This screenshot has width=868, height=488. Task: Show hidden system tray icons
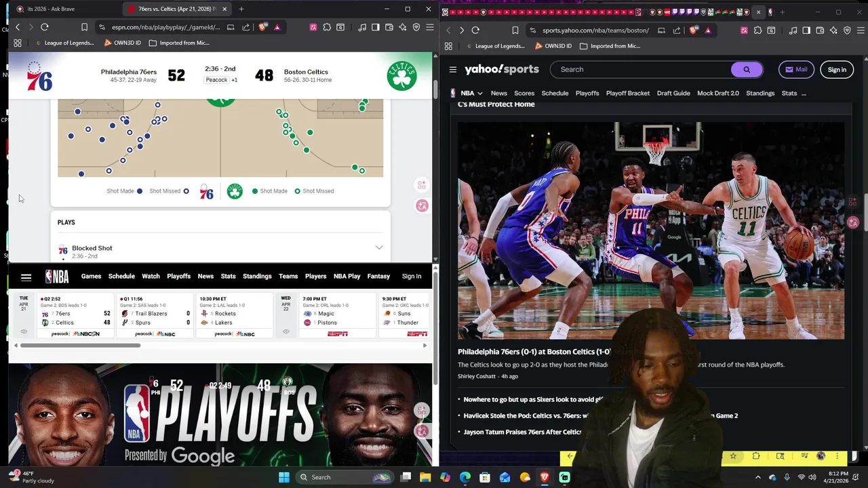pyautogui.click(x=758, y=477)
